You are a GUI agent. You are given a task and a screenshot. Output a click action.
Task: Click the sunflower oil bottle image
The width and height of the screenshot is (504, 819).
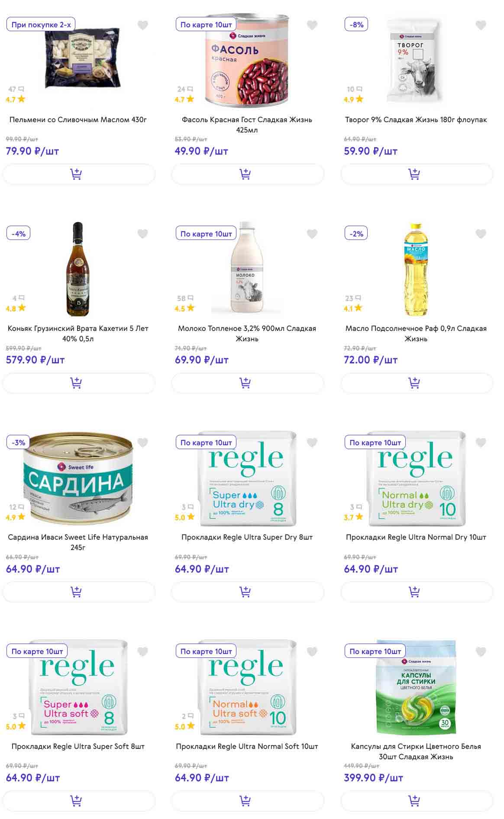(x=416, y=269)
